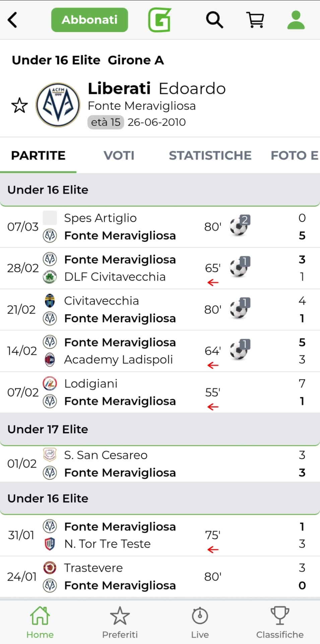Switch to the STATISTICHE tab
The width and height of the screenshot is (320, 644).
click(x=210, y=156)
